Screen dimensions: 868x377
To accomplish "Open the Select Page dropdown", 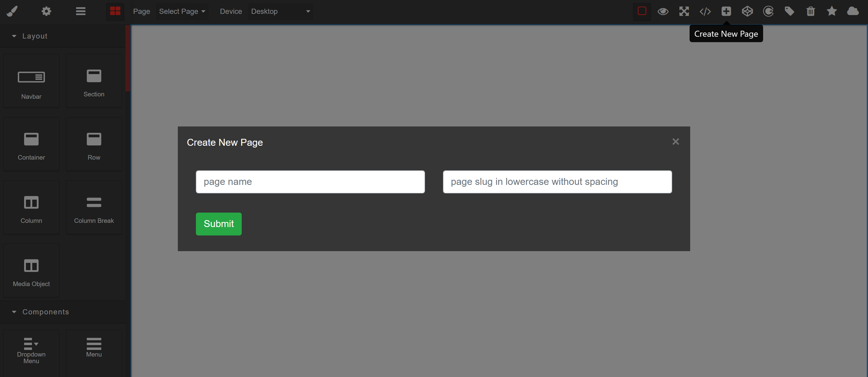I will (x=182, y=11).
